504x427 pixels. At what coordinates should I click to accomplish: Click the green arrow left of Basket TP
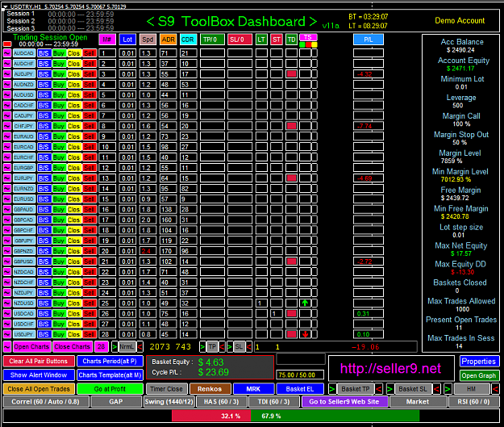(332, 389)
